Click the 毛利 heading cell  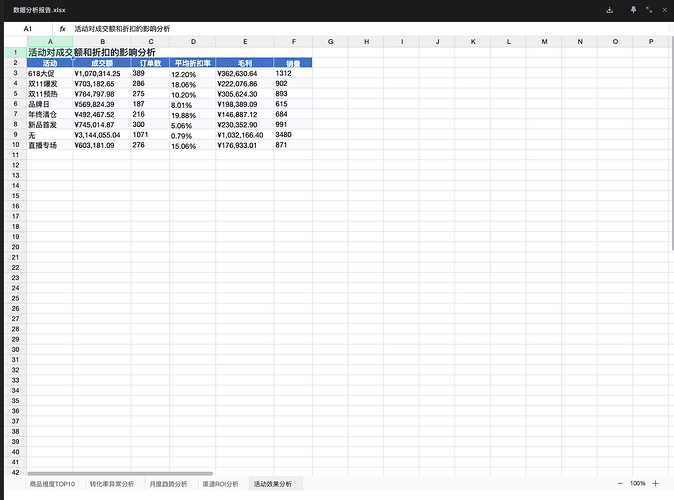click(245, 63)
